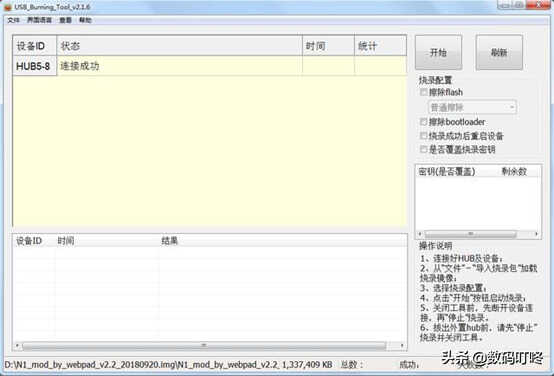The image size is (554, 376).
Task: Open the 查看 menu
Action: pos(65,20)
